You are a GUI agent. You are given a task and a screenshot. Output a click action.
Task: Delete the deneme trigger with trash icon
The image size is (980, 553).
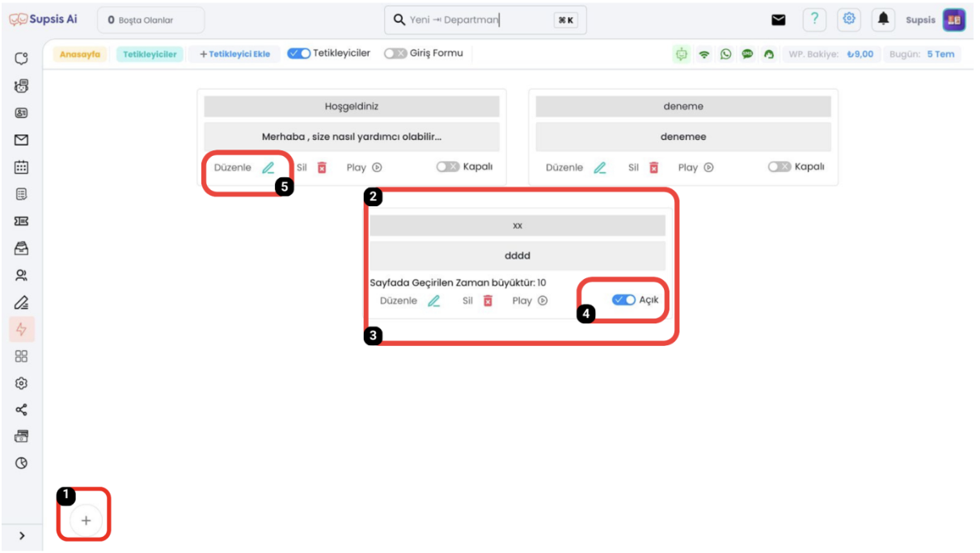(654, 167)
